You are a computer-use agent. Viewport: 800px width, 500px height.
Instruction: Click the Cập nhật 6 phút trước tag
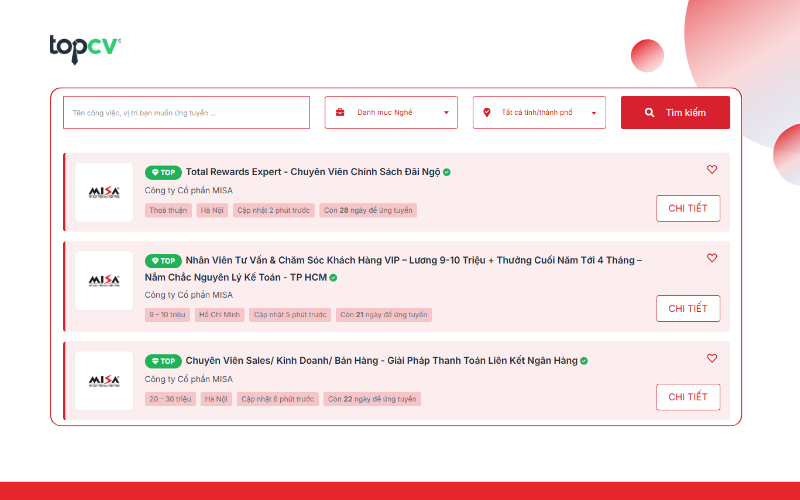point(278,399)
